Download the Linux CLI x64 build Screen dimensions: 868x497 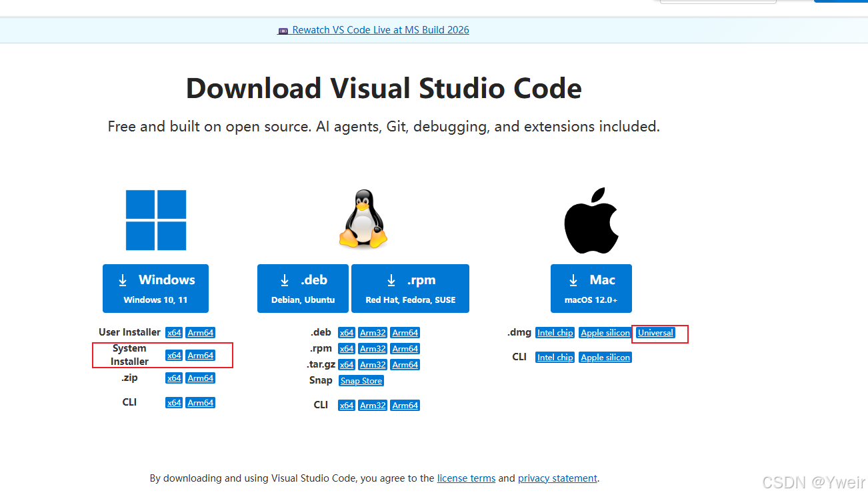347,406
